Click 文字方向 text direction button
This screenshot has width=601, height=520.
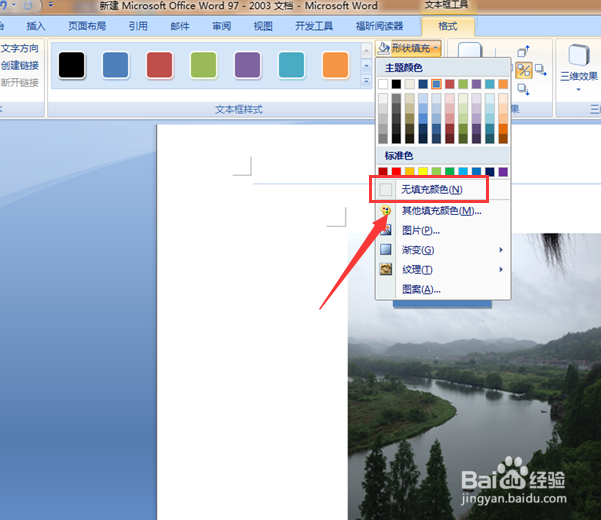(20, 48)
